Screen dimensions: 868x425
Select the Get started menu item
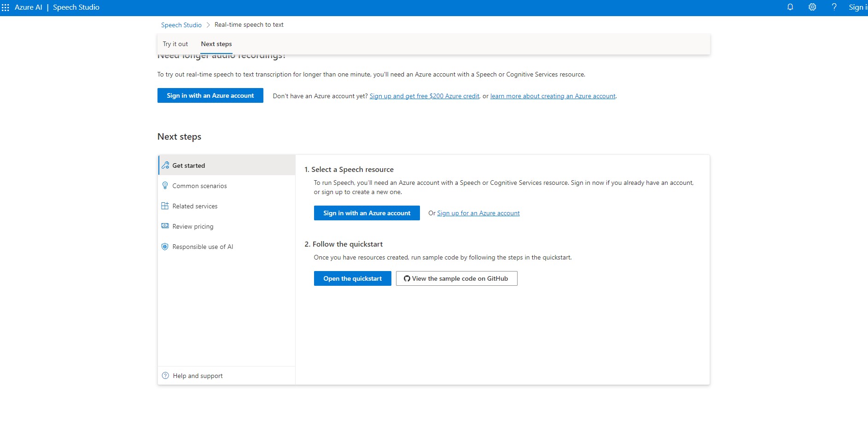click(x=227, y=165)
